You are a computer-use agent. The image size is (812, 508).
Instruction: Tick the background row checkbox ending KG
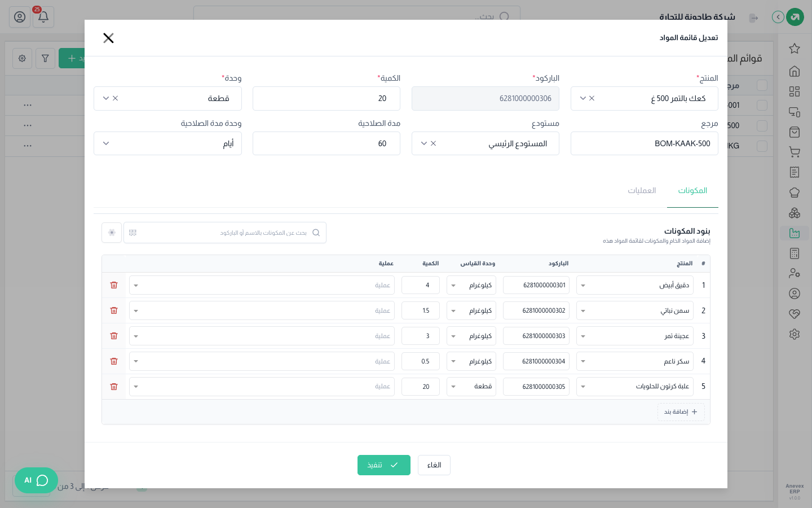[x=762, y=146]
